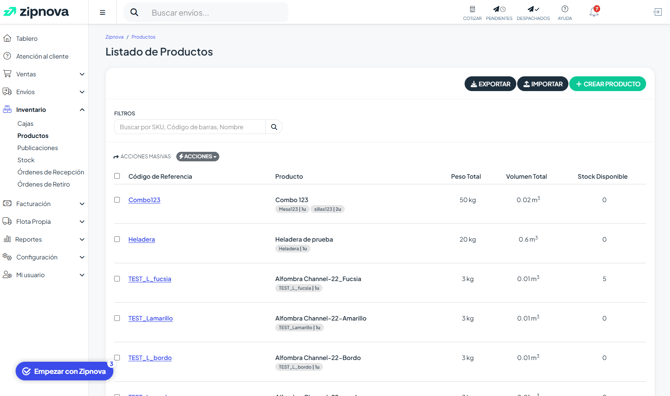The height and width of the screenshot is (396, 670).
Task: Click the Facturación money icon
Action: (7, 203)
